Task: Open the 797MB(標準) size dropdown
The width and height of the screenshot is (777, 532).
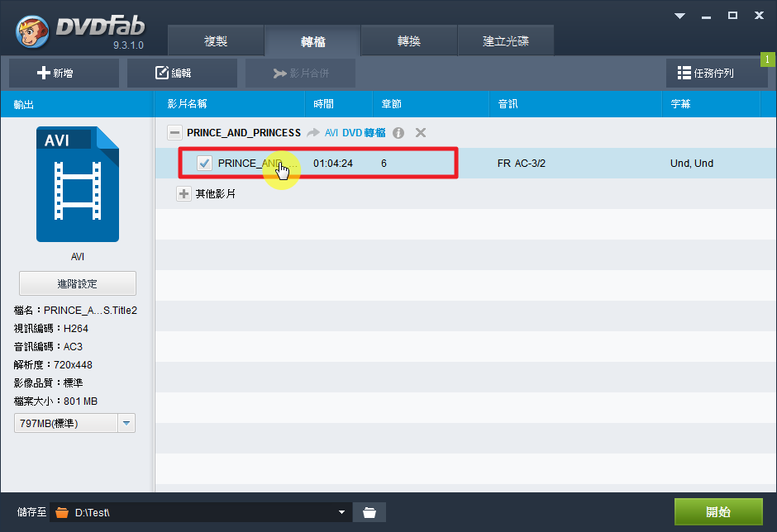Action: pos(126,424)
